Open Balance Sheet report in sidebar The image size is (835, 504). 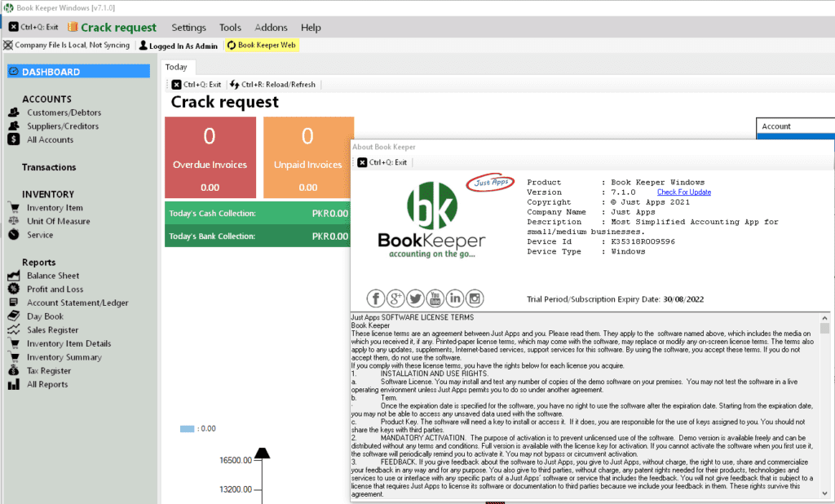[x=53, y=276]
